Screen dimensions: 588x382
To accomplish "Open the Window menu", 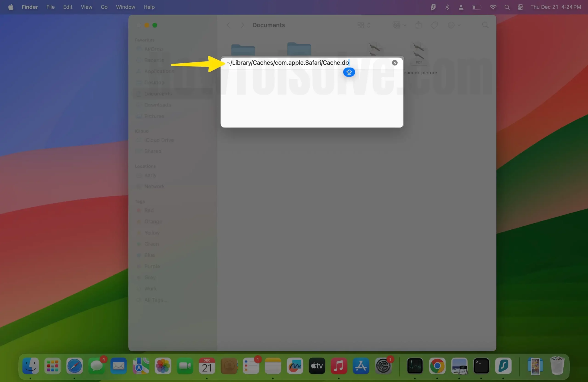I will [125, 7].
